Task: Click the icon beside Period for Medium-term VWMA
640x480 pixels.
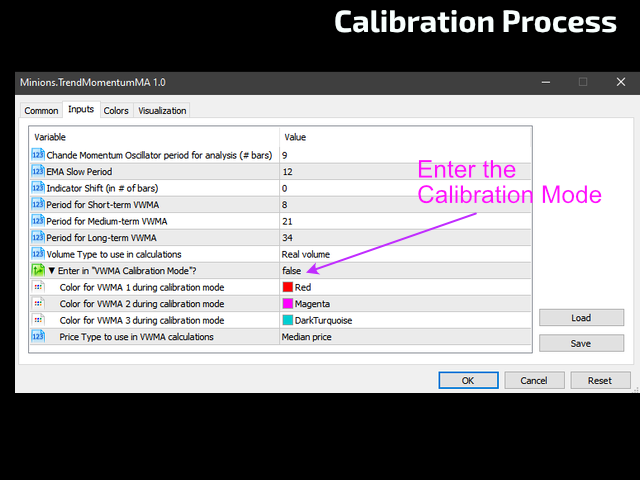Action: [x=38, y=221]
